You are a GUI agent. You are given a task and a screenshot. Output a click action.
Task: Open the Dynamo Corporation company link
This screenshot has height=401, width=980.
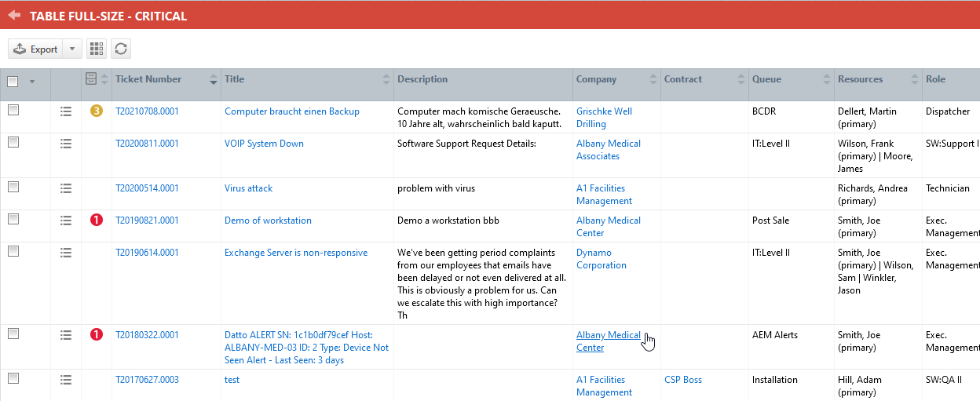(x=601, y=259)
